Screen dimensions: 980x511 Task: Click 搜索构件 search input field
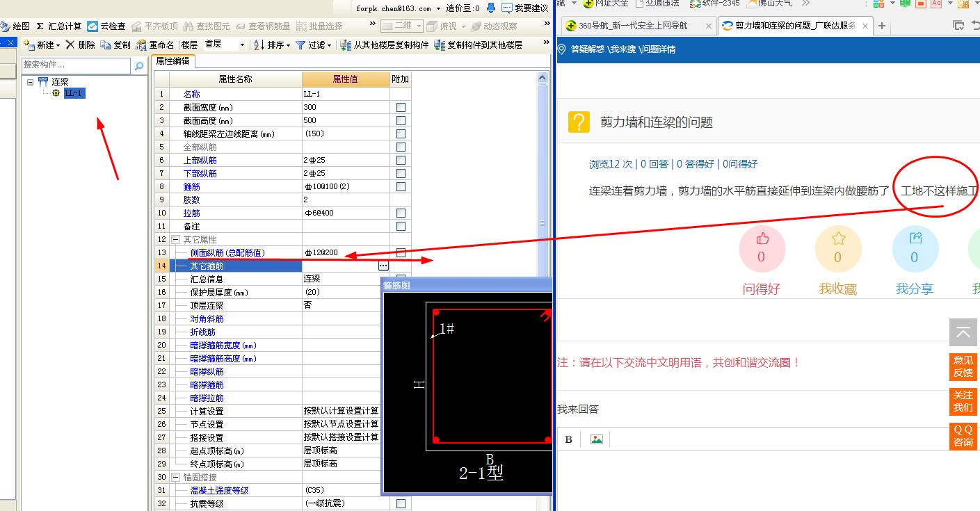coord(76,65)
